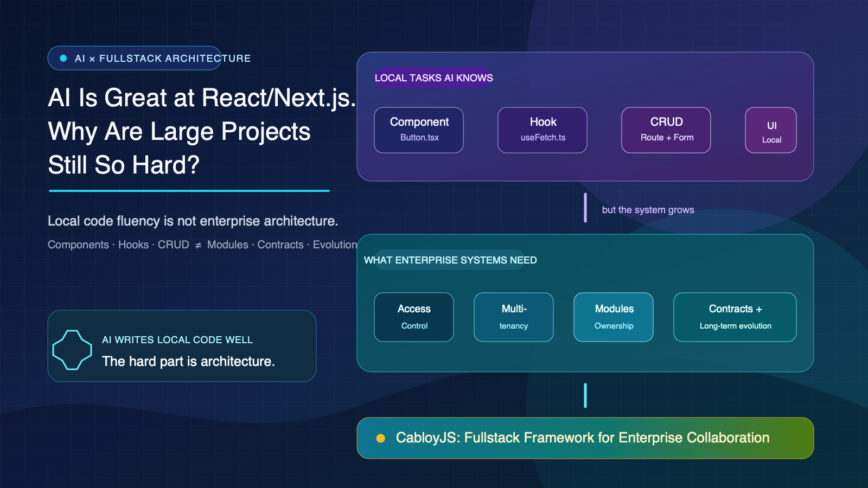Select the Multi-tenancy card
Screen dimensions: 868x488
pos(514,317)
